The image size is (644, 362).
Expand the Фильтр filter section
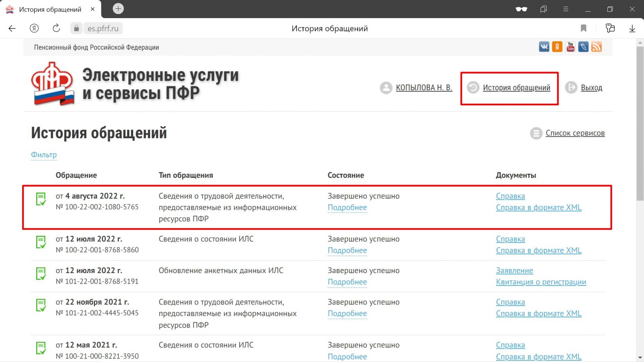click(x=44, y=155)
